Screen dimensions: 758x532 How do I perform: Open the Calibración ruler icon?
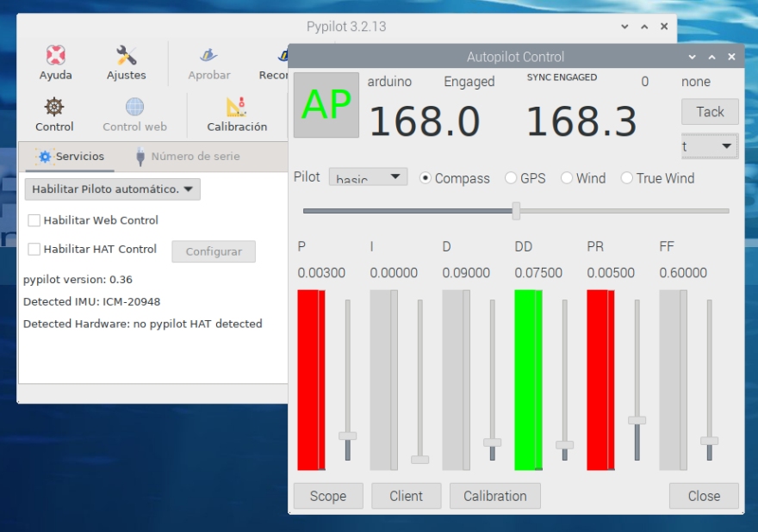[x=236, y=108]
